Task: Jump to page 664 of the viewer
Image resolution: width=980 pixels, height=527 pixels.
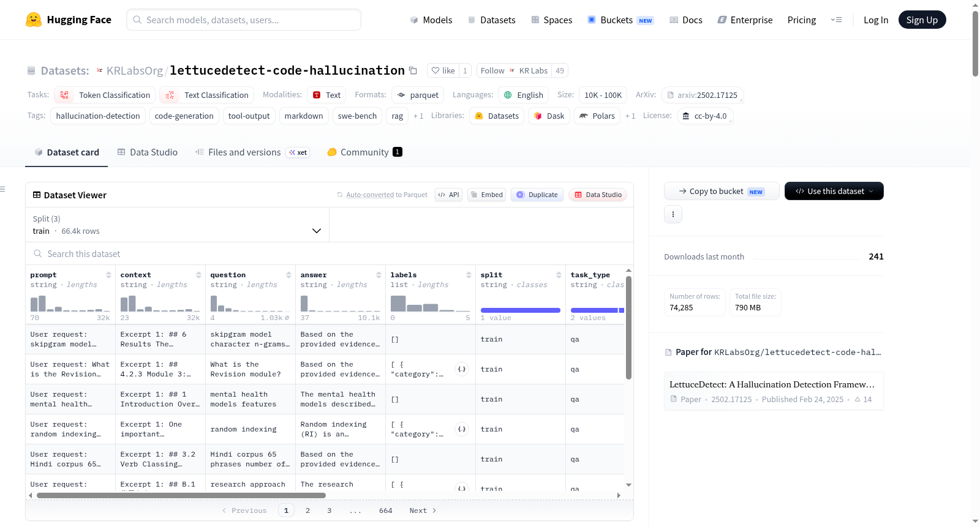Action: point(386,510)
